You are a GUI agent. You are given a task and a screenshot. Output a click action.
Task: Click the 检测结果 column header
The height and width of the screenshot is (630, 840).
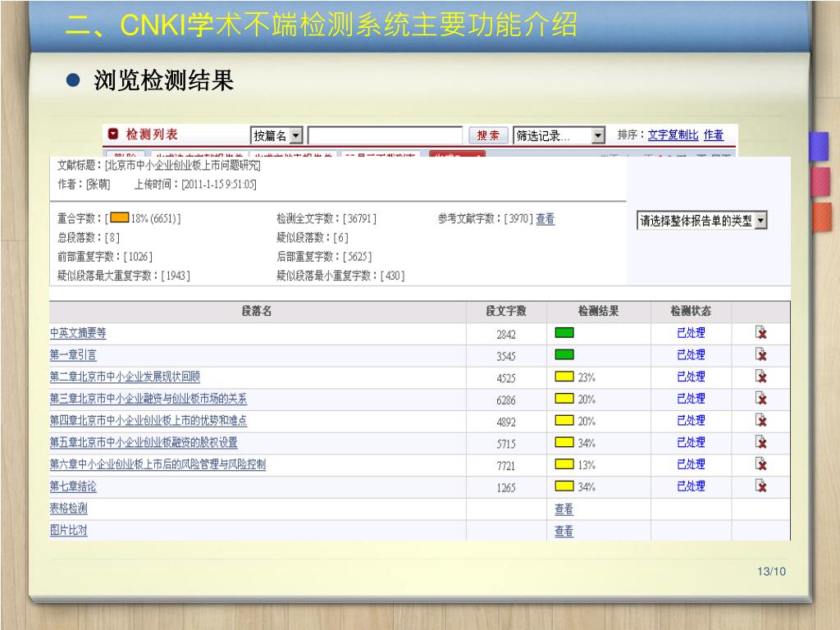(x=598, y=311)
